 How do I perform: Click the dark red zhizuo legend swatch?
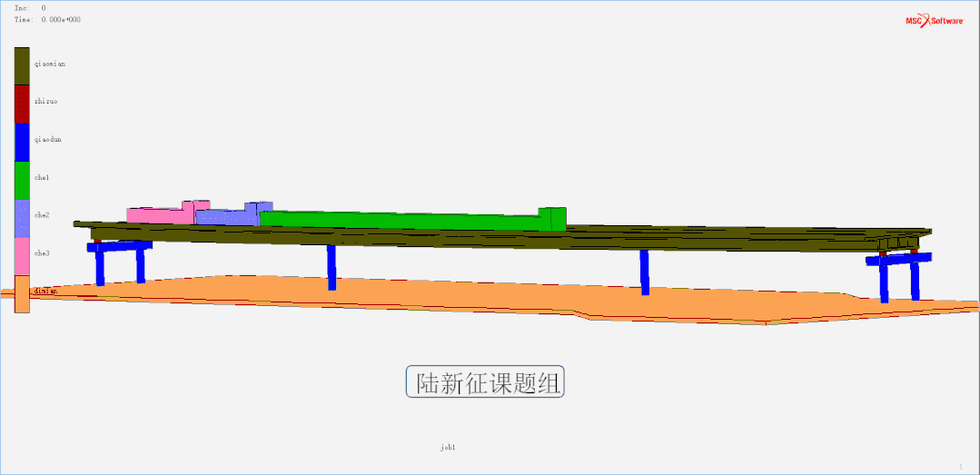tap(22, 104)
